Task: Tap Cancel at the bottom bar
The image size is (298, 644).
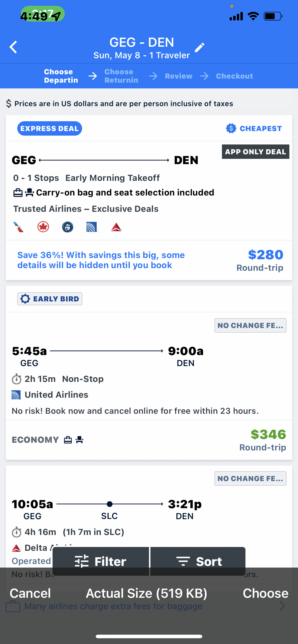Action: 30,593
